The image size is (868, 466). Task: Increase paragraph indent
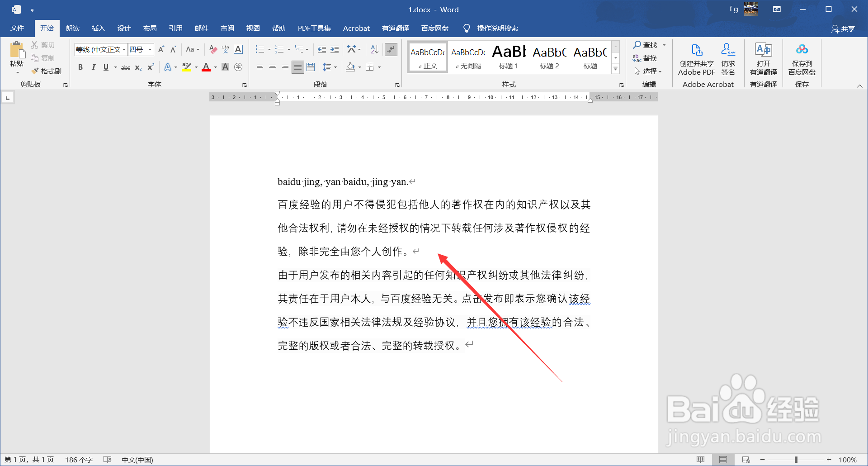[x=335, y=49]
